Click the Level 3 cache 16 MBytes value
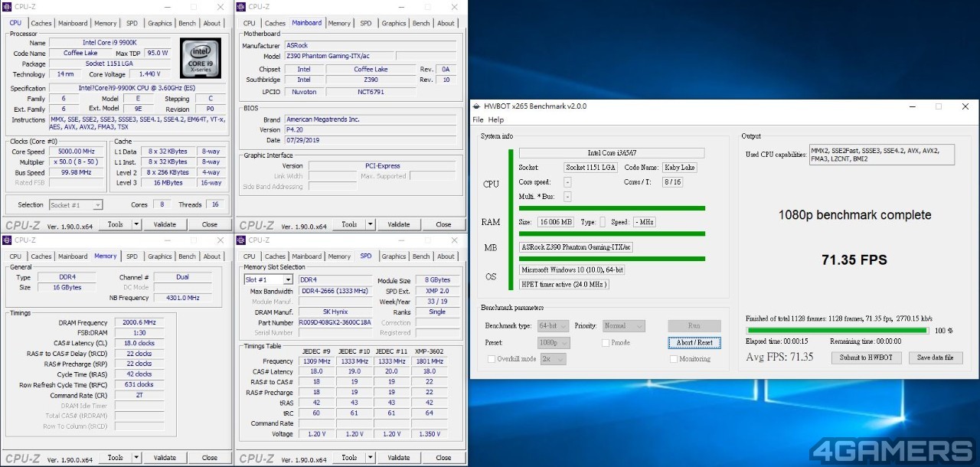This screenshot has width=980, height=467. (x=167, y=183)
